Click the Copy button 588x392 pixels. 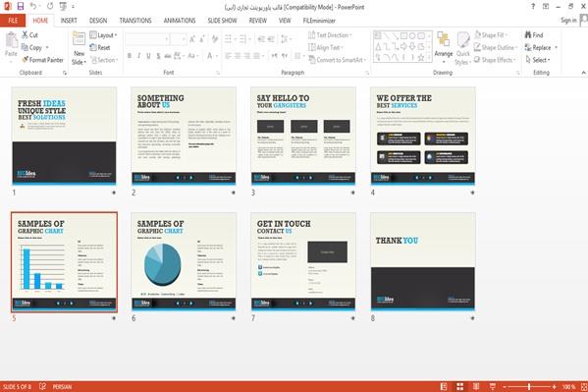tap(31, 47)
